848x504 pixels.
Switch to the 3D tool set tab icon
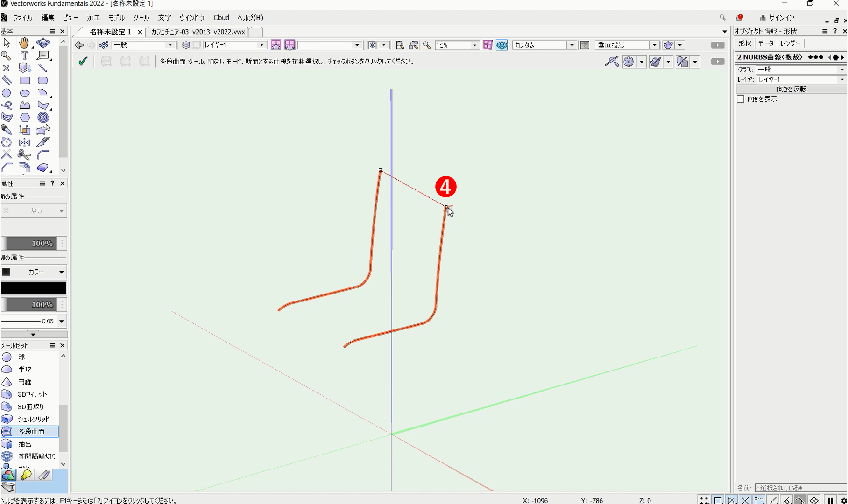pyautogui.click(x=8, y=475)
